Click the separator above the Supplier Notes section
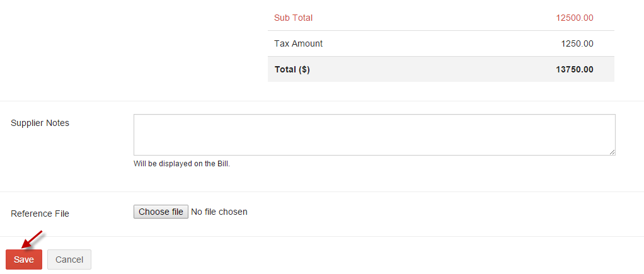This screenshot has height=274, width=644. tap(322, 101)
